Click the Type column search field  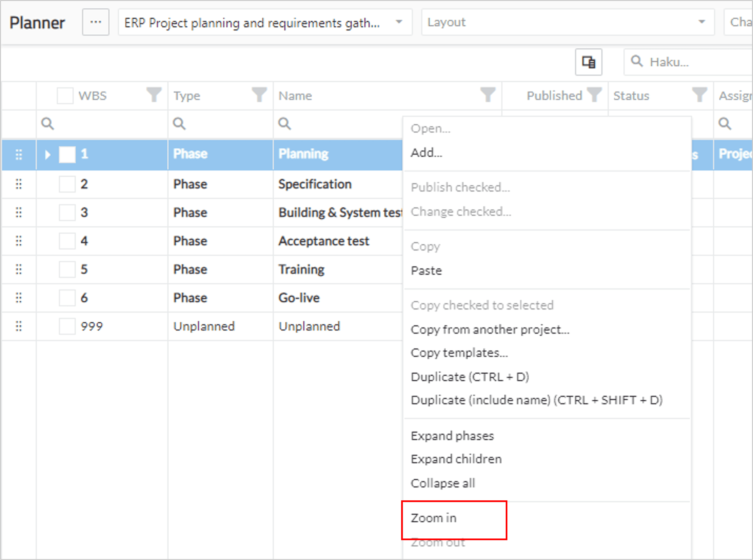220,124
